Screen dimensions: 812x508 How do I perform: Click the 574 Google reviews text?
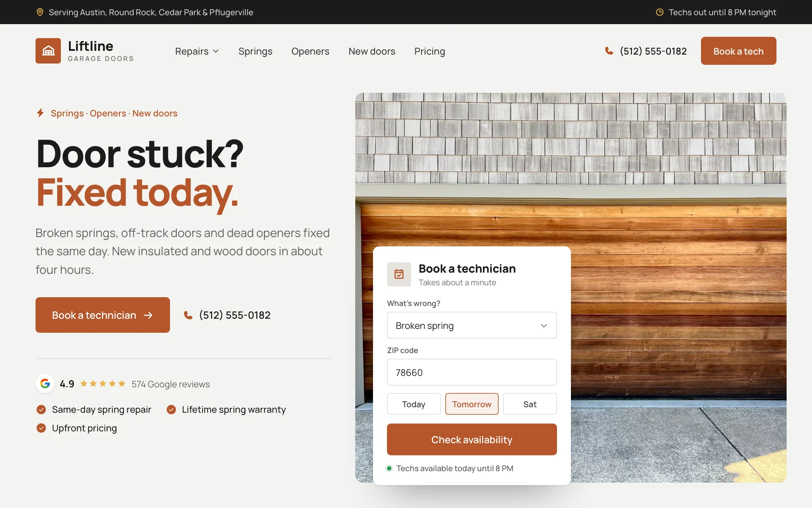tap(170, 384)
